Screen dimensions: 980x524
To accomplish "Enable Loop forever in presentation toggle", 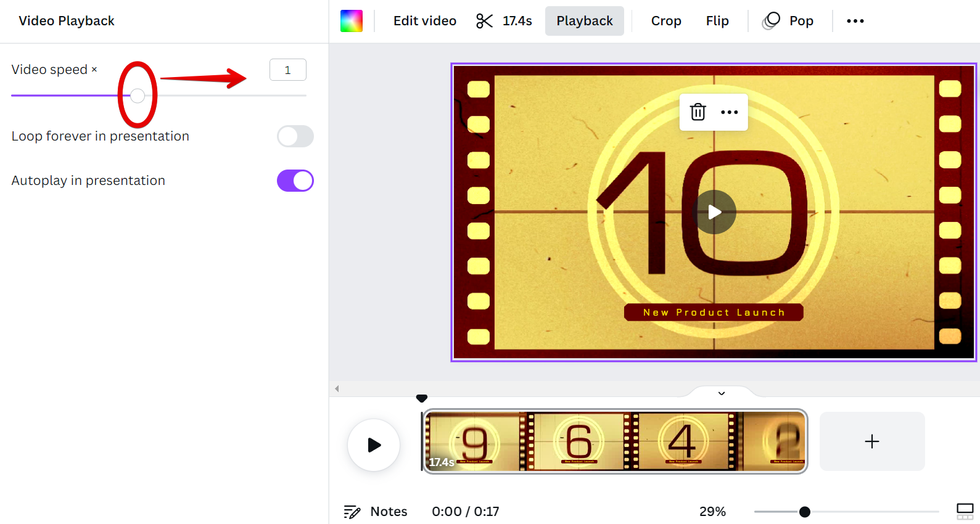I will 295,136.
